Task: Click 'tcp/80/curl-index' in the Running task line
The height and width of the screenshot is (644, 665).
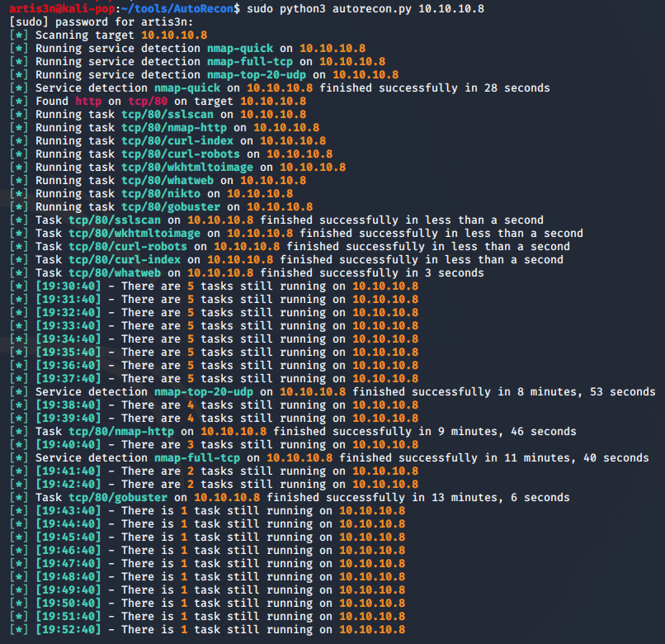Action: (177, 140)
